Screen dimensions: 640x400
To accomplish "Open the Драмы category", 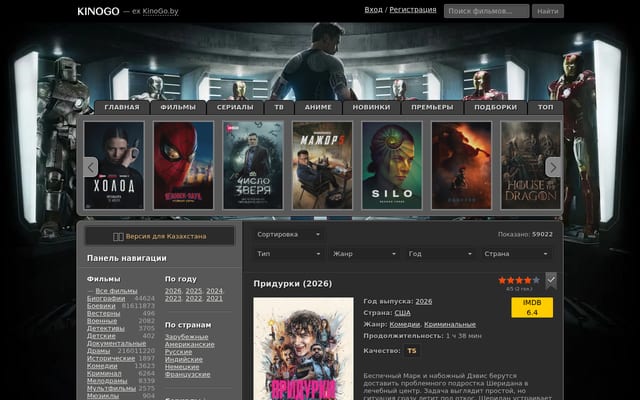I will tap(98, 351).
